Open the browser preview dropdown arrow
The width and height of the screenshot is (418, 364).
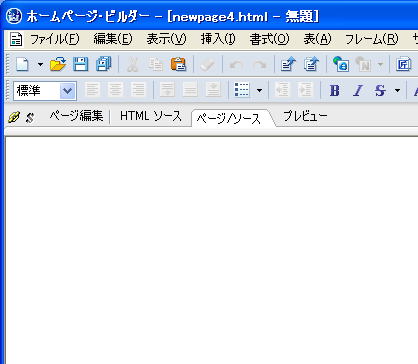(380, 64)
